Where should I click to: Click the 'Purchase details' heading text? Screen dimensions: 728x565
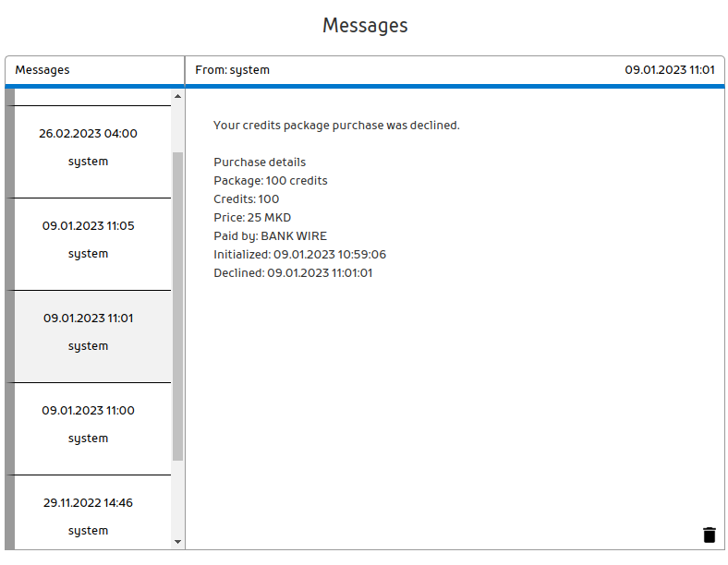click(260, 162)
